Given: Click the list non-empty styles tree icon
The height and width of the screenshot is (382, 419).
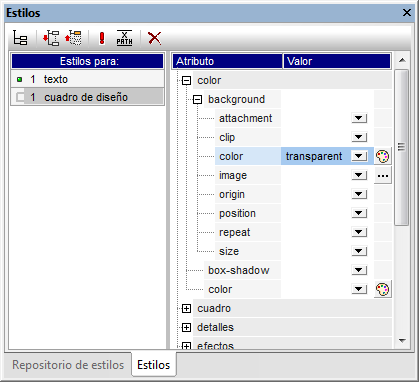Looking at the screenshot, I should coord(20,38).
